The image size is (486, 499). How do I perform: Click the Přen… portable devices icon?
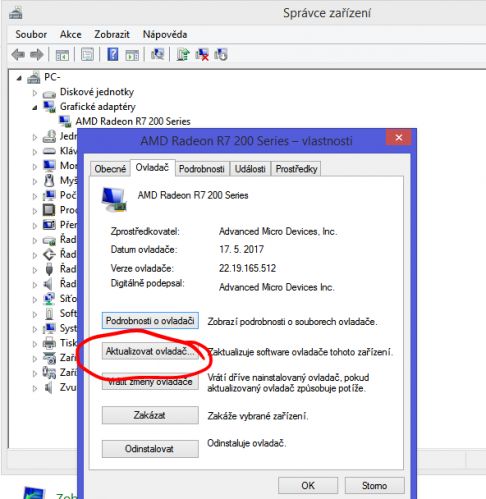coord(49,225)
